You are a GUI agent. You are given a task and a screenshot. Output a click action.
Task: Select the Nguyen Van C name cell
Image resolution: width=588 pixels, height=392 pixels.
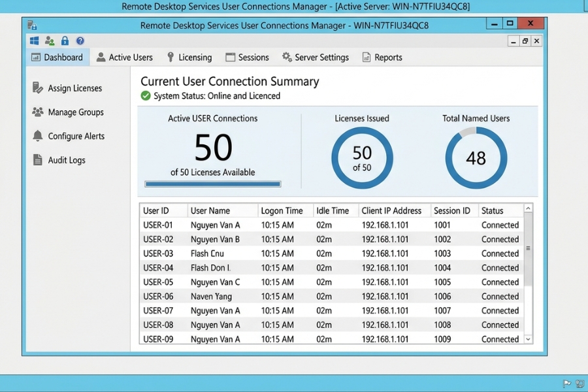point(215,282)
